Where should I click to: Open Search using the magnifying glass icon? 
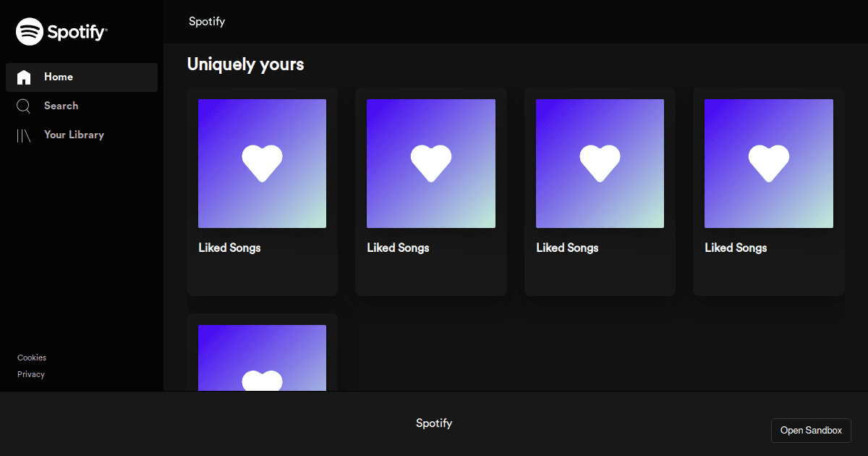click(x=24, y=106)
